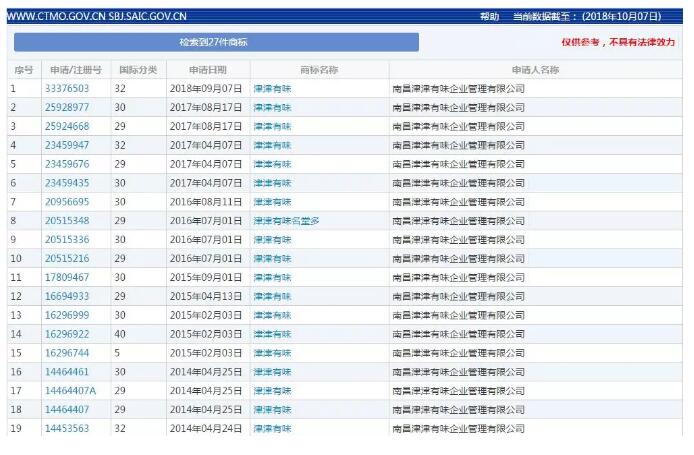Open registration number 14453563
694x455 pixels.
pyautogui.click(x=67, y=428)
